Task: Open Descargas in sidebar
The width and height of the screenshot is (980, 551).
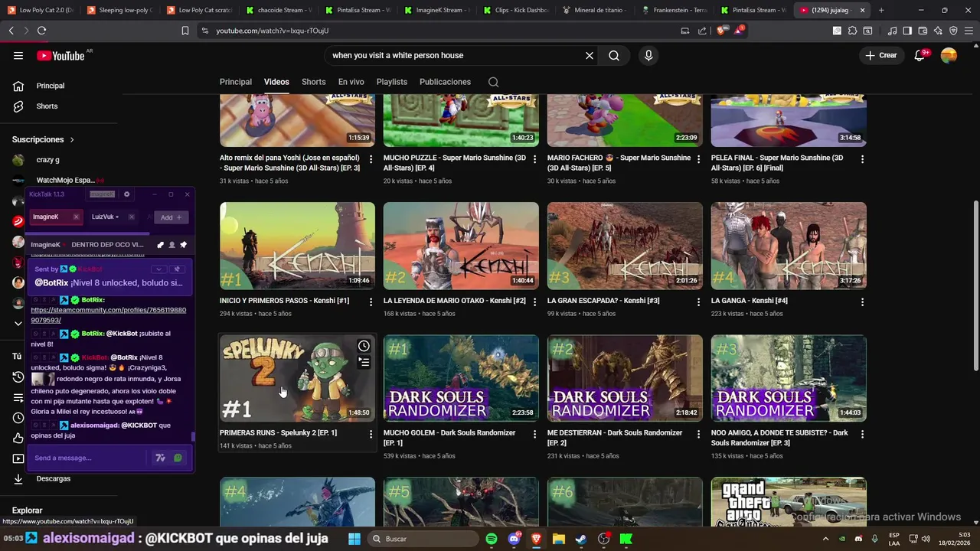Action: pyautogui.click(x=53, y=479)
